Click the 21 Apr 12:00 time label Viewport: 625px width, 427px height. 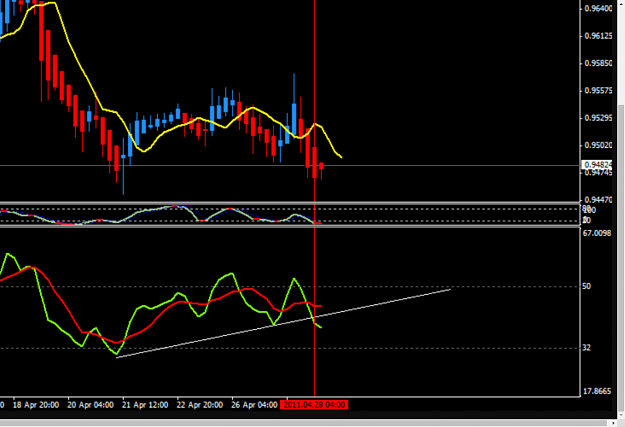[145, 405]
